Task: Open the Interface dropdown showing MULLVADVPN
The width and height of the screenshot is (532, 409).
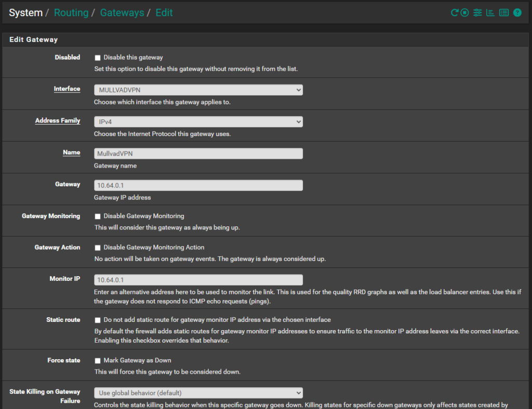Action: tap(198, 90)
